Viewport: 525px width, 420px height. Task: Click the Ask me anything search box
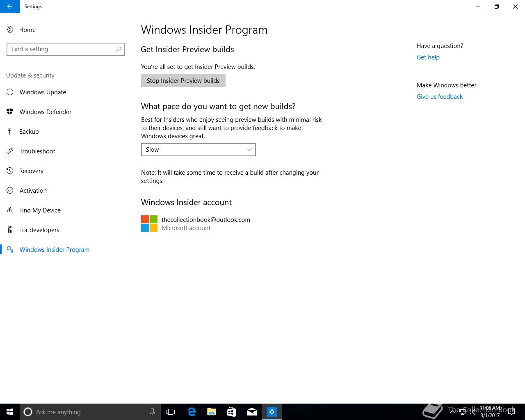pos(90,412)
